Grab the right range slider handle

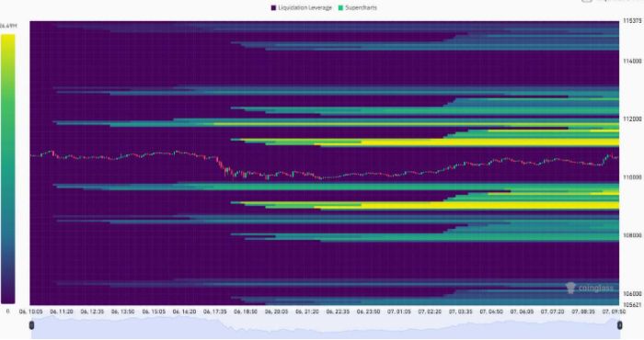619,325
